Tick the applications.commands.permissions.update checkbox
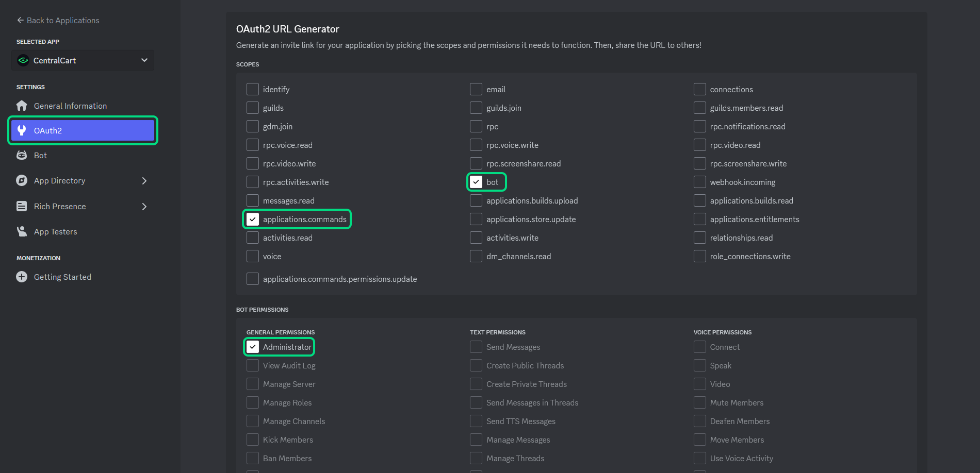This screenshot has width=980, height=473. click(253, 279)
